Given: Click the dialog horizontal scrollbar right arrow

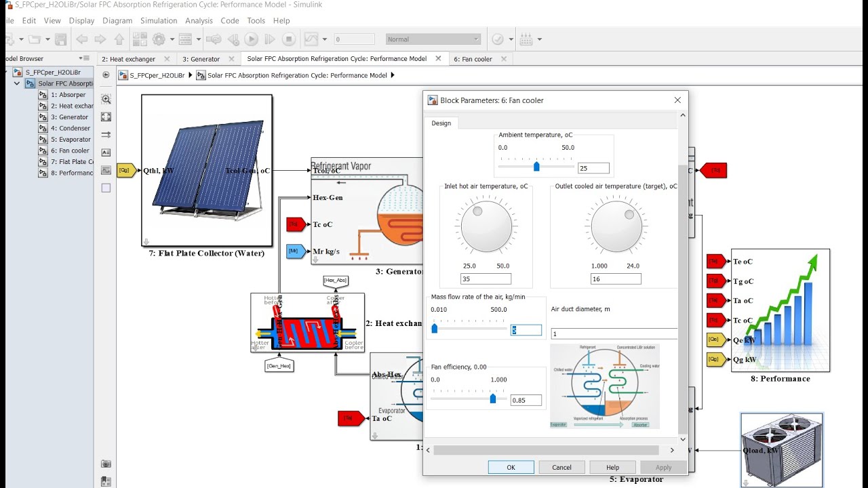Looking at the screenshot, I should (x=672, y=449).
